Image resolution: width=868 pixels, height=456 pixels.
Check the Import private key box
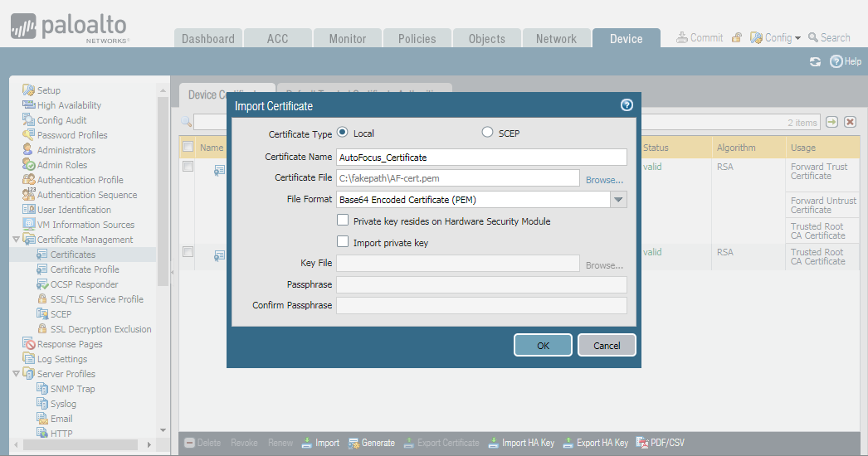click(x=343, y=242)
